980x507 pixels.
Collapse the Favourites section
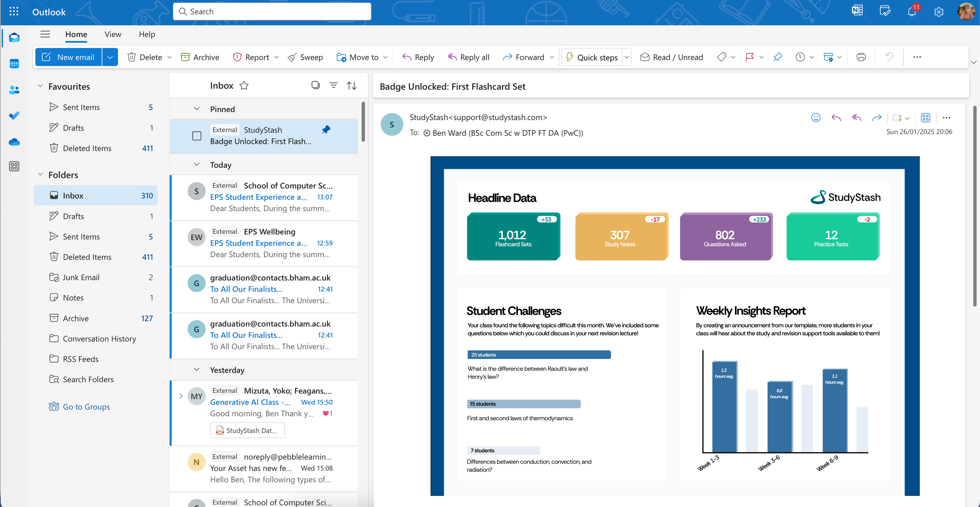pyautogui.click(x=40, y=86)
